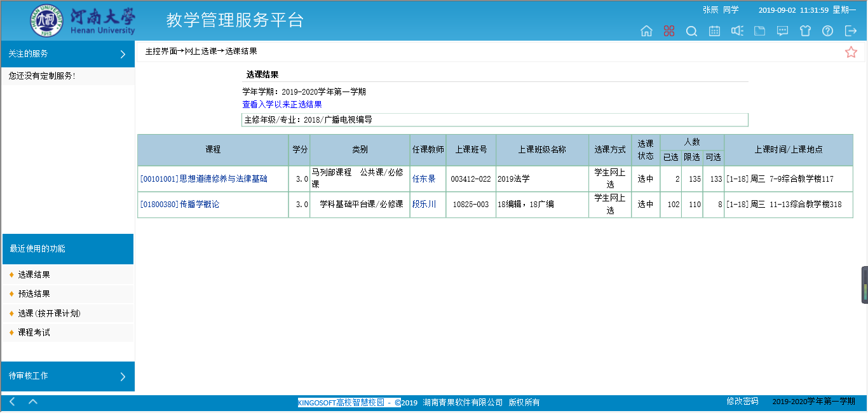868x413 pixels.
Task: Open the red four-square apps menu icon
Action: pos(668,31)
